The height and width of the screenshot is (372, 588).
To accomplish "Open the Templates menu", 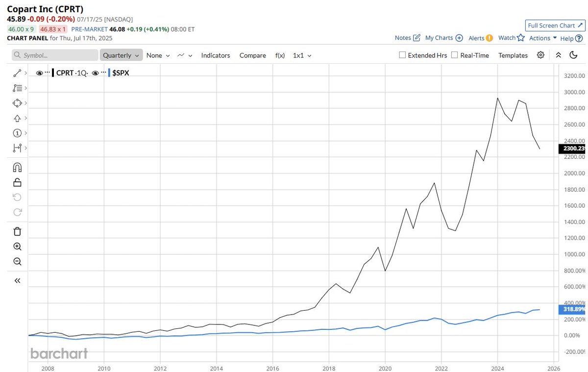I will [x=513, y=55].
